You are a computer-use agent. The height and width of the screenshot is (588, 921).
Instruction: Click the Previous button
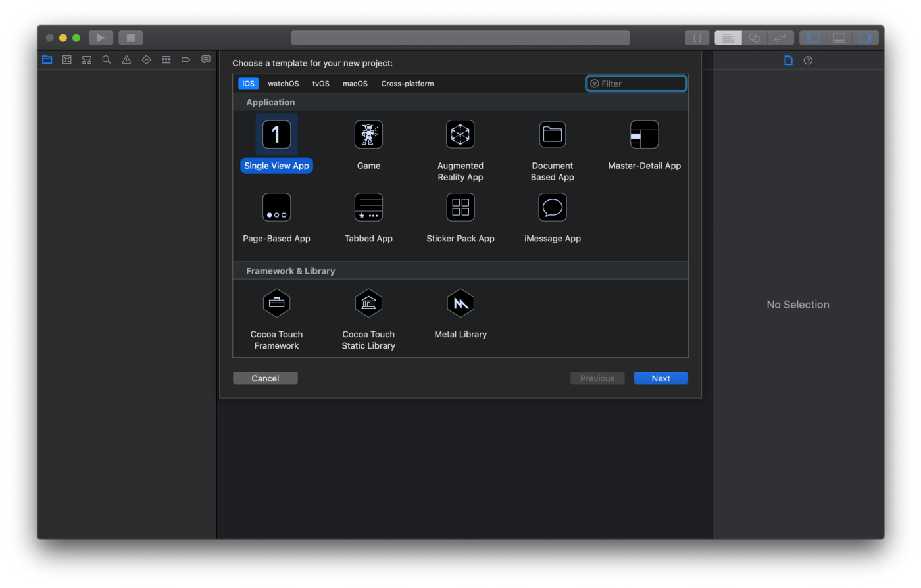(x=597, y=378)
